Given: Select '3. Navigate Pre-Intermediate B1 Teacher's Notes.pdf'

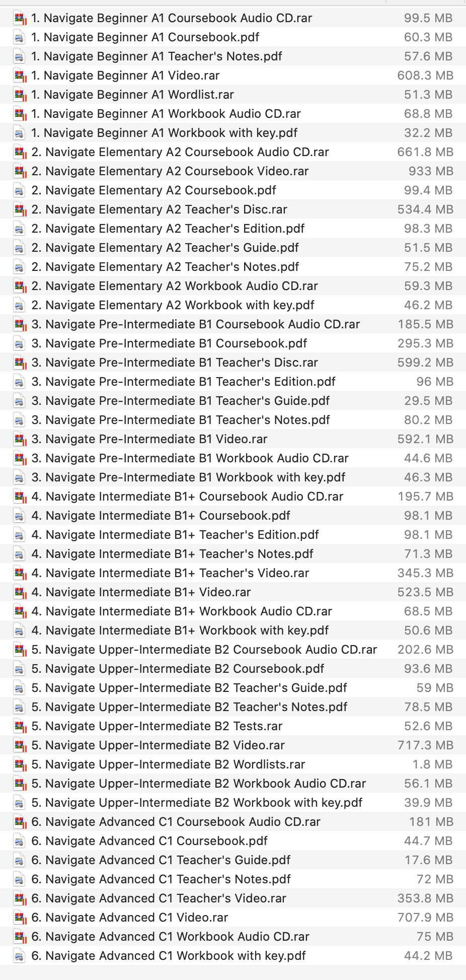Looking at the screenshot, I should pyautogui.click(x=181, y=420).
